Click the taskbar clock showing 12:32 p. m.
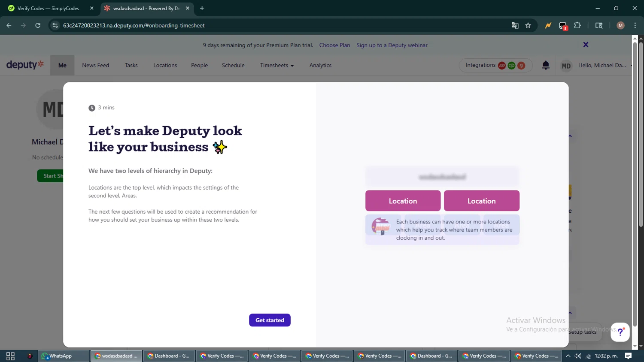Viewport: 644px width, 362px height. pyautogui.click(x=606, y=356)
